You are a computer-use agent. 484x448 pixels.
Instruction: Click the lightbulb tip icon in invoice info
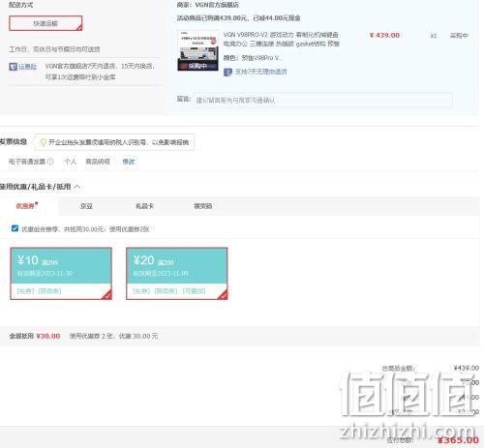43,142
